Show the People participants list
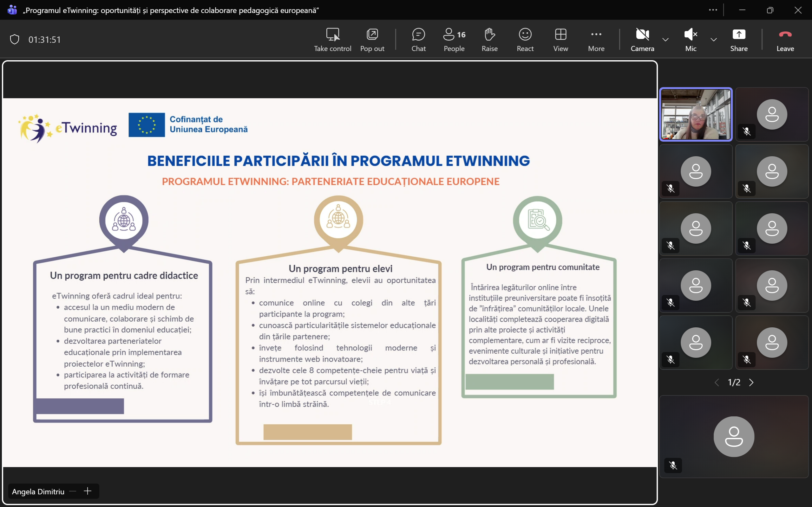 click(454, 40)
